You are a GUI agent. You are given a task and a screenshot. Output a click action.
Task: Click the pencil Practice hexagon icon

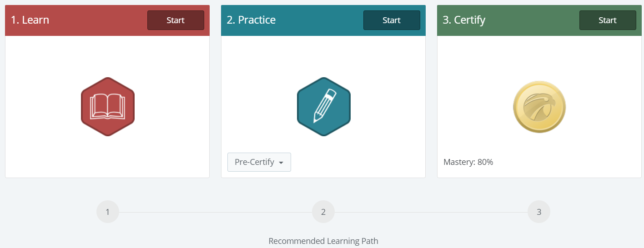coord(323,107)
